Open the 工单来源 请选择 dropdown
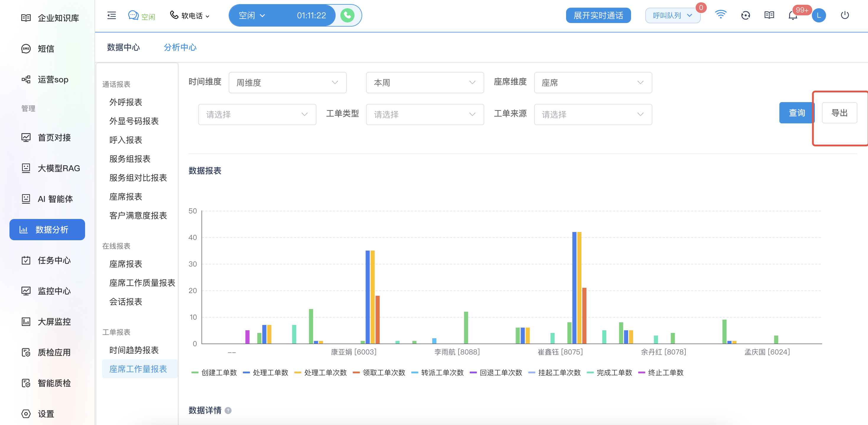The image size is (868, 425). 593,115
